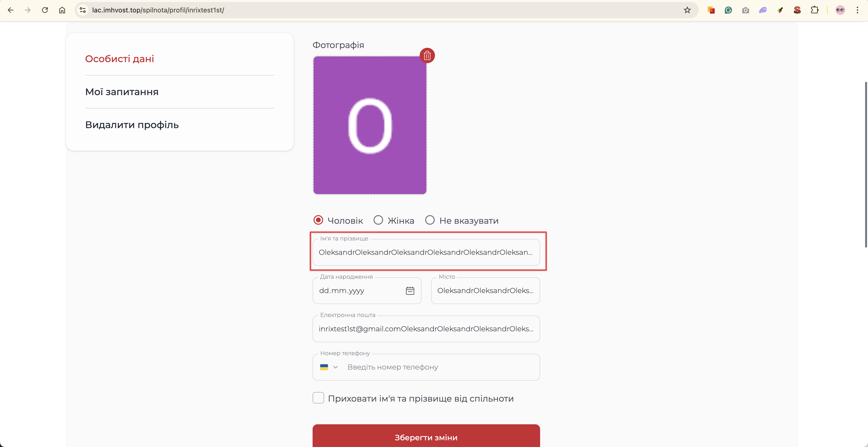The width and height of the screenshot is (868, 447).
Task: Go to browser home page
Action: coord(62,10)
